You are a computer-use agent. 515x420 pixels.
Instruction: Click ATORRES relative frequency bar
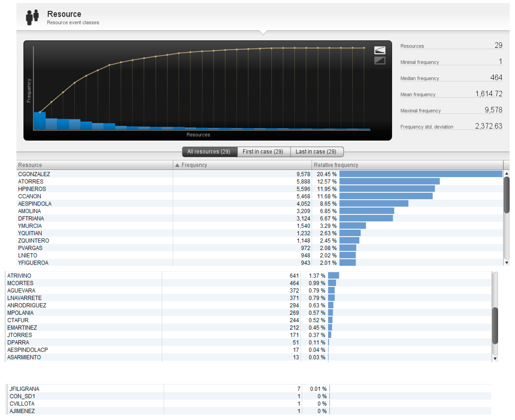click(x=389, y=181)
